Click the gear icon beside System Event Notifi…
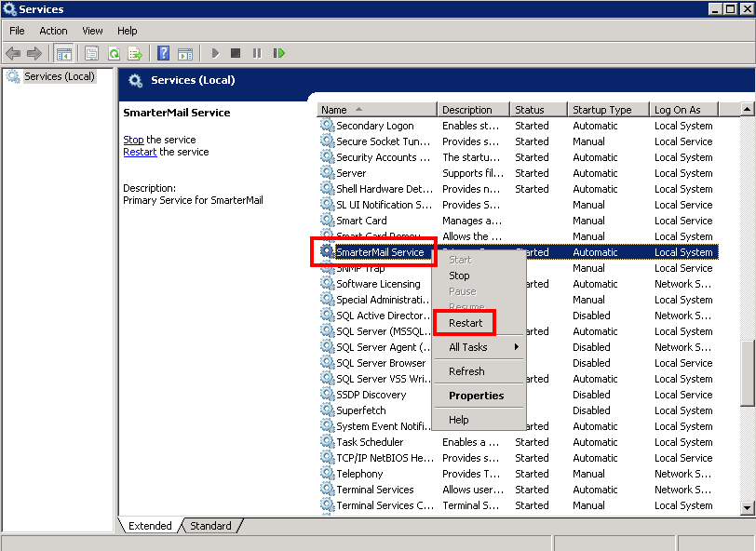The height and width of the screenshot is (551, 756). tap(328, 426)
